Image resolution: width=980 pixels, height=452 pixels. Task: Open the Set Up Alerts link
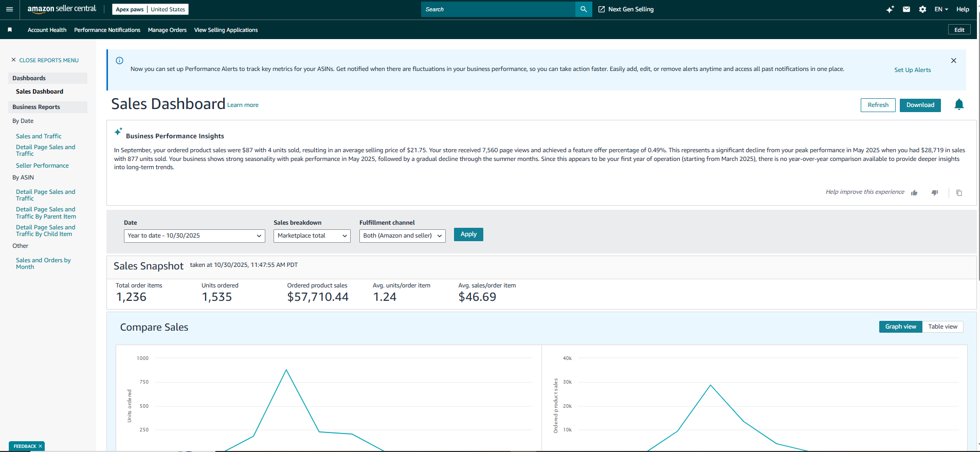tap(912, 70)
